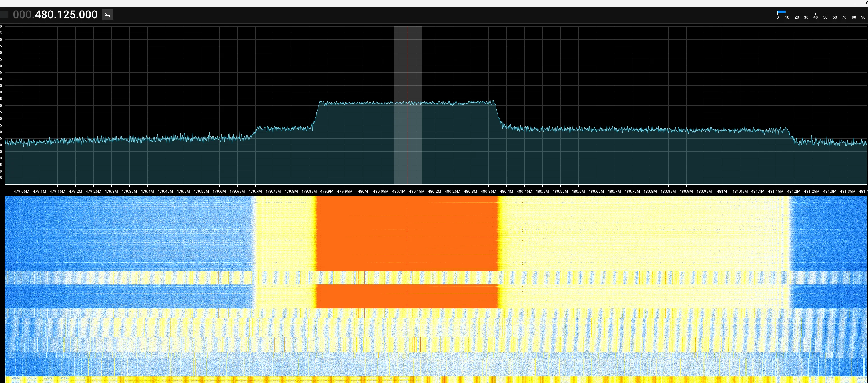Click the tuning mode swap arrows icon
The width and height of the screenshot is (868, 383).
107,15
